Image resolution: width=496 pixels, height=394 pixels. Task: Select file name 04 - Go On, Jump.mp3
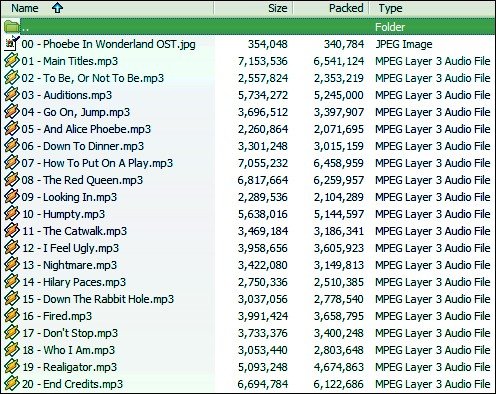click(x=76, y=112)
